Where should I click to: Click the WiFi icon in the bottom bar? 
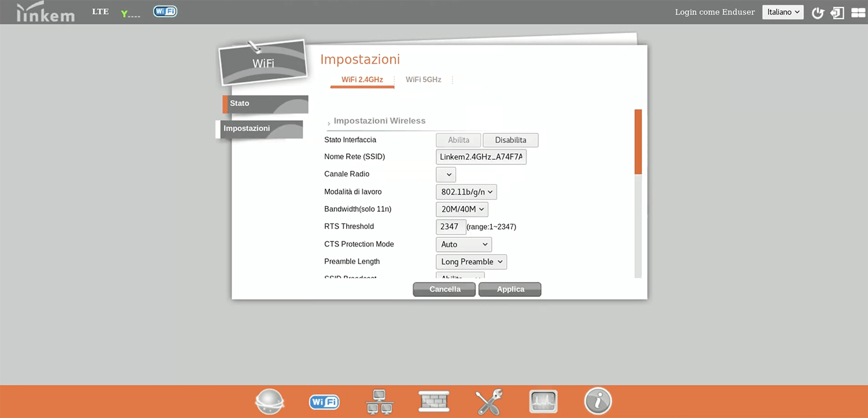click(324, 402)
